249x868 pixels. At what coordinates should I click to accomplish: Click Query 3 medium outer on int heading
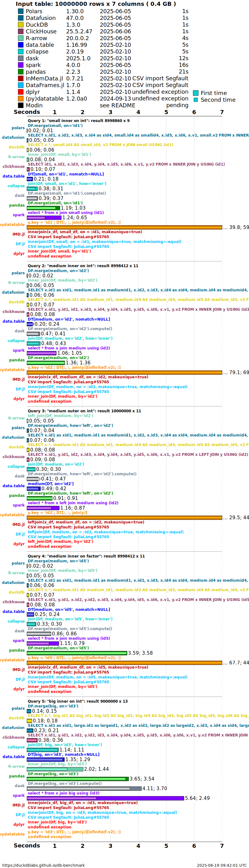point(84,411)
